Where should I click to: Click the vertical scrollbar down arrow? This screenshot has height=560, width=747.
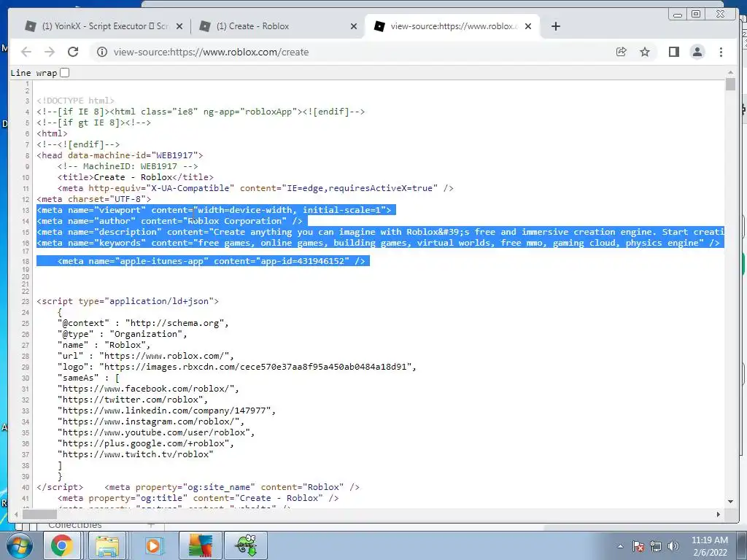730,502
